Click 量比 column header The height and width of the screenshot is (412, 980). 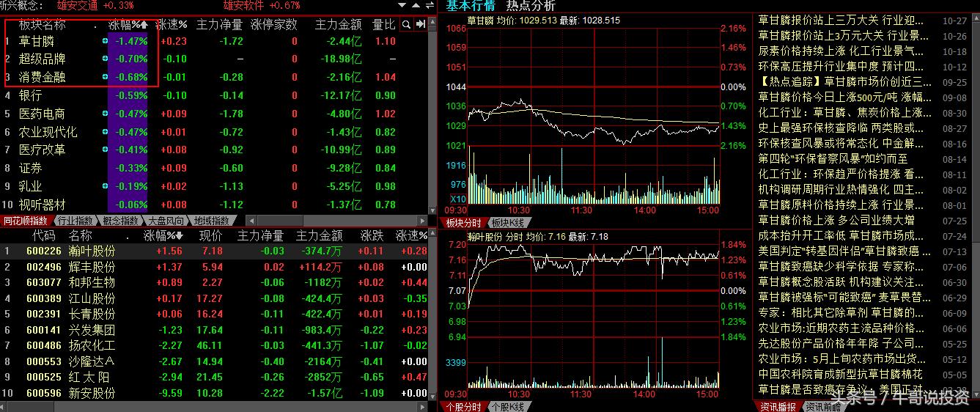pyautogui.click(x=384, y=24)
